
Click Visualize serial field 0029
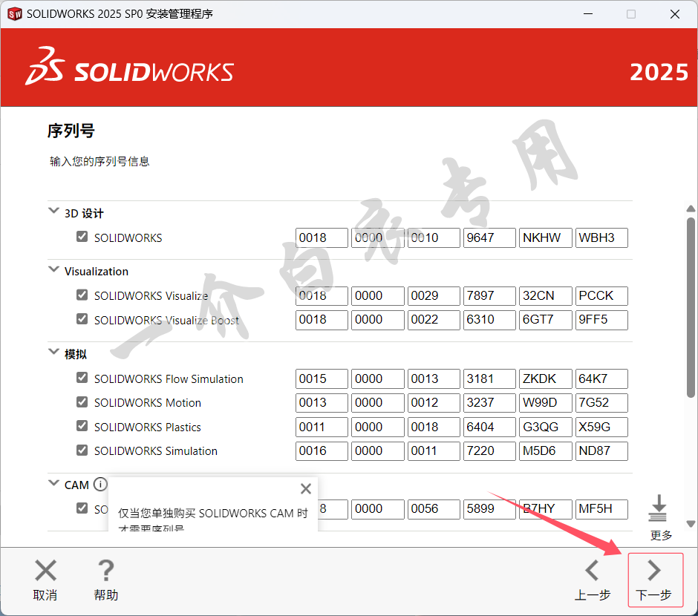point(434,296)
